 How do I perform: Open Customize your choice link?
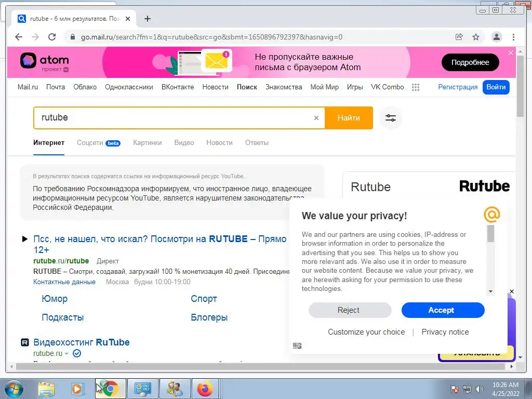pos(366,332)
